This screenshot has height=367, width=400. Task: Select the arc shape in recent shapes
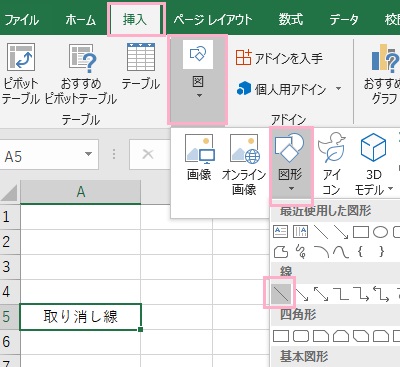tap(321, 252)
